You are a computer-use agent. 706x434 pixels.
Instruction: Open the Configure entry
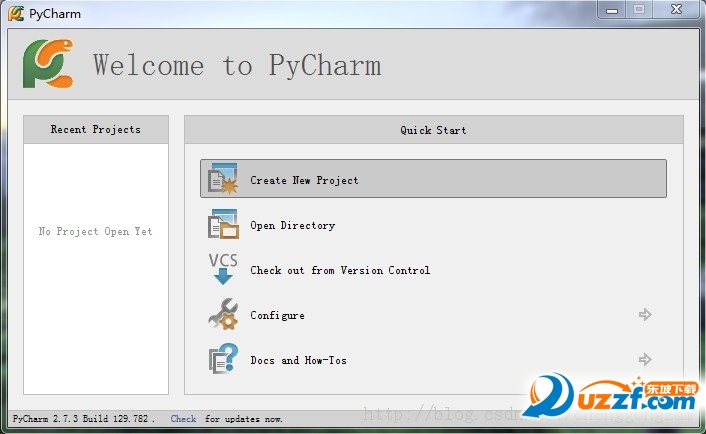[x=277, y=315]
